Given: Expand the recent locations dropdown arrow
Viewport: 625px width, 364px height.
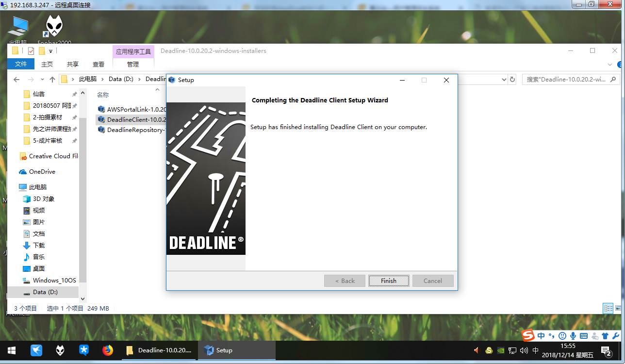Looking at the screenshot, I should [x=42, y=79].
